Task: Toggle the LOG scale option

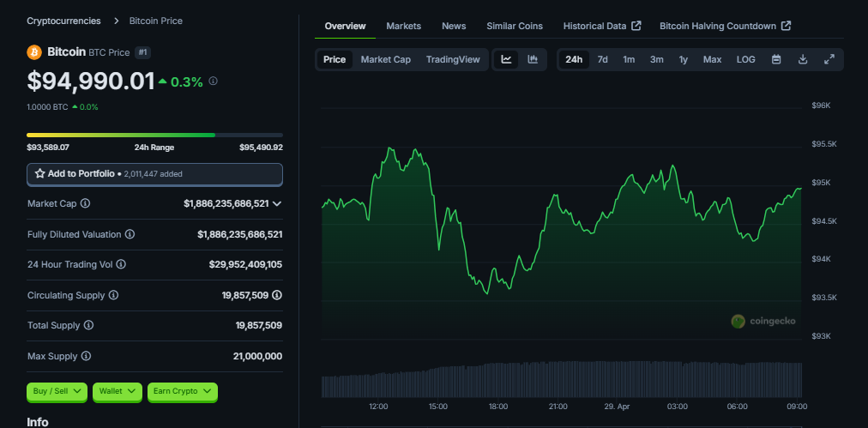Action: click(x=745, y=59)
